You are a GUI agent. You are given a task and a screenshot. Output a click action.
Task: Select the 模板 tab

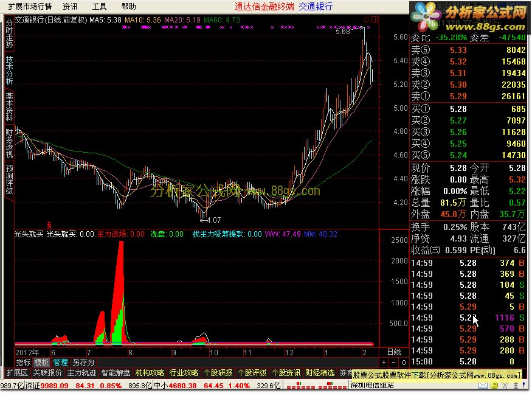[41, 362]
